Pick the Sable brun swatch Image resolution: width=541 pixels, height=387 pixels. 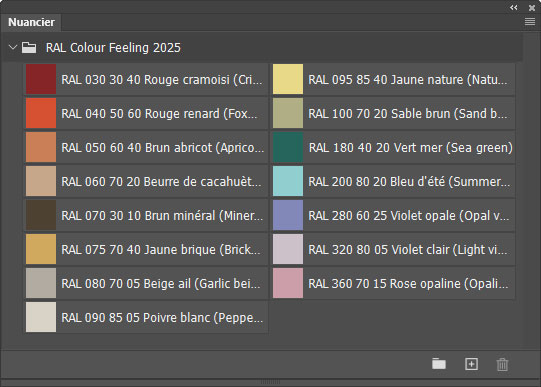288,113
